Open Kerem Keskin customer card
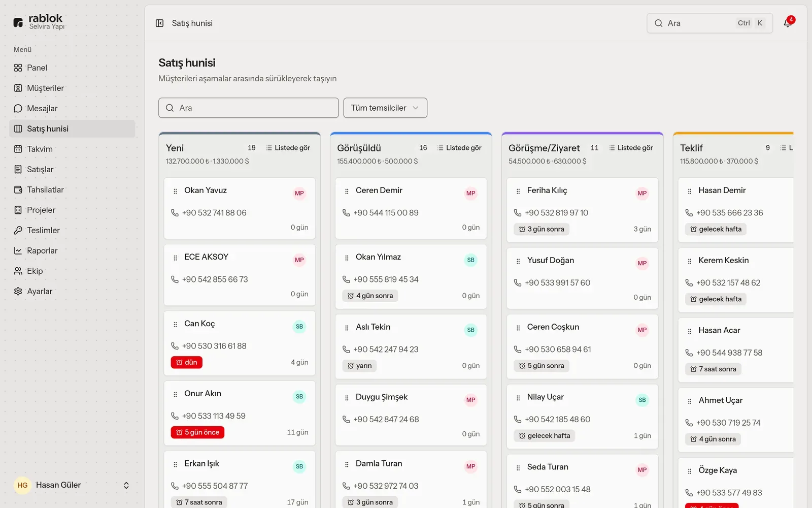The width and height of the screenshot is (812, 508). click(x=736, y=280)
